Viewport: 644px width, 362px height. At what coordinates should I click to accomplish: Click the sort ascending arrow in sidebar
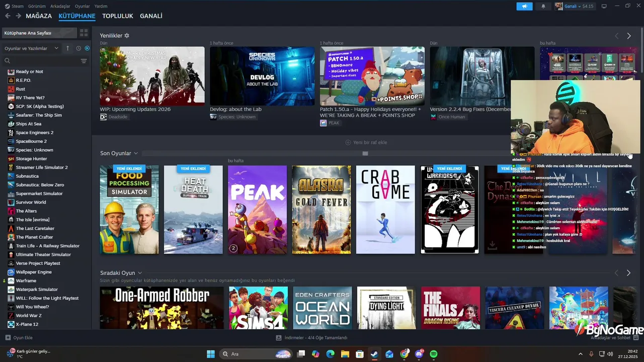tap(68, 48)
